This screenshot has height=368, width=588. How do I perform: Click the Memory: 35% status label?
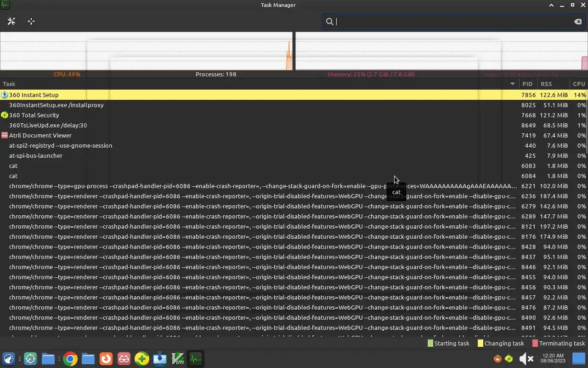click(x=371, y=74)
